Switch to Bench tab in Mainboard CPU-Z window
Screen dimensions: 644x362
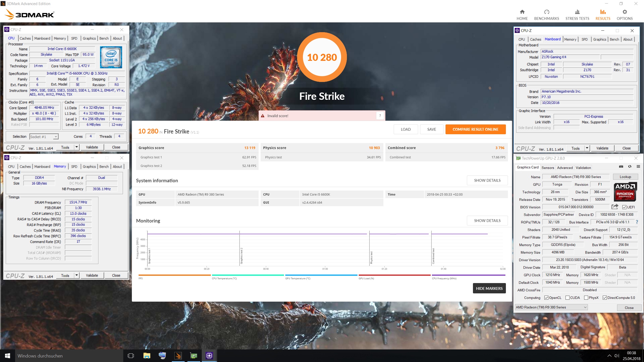coord(614,39)
